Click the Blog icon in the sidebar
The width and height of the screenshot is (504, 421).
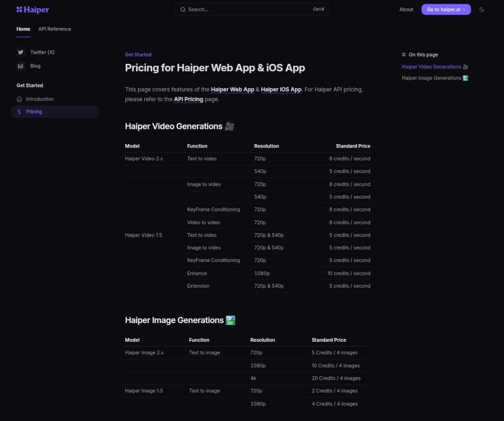tap(21, 66)
